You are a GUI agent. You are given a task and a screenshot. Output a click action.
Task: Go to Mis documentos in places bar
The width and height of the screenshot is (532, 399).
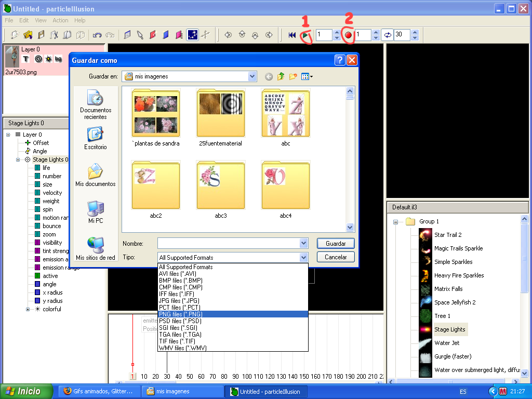(x=96, y=175)
